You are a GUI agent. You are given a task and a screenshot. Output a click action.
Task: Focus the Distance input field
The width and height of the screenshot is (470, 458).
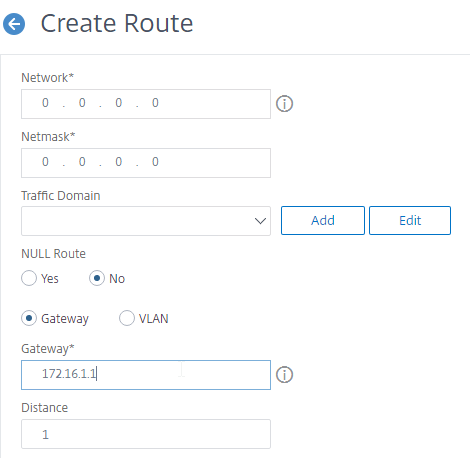(146, 434)
